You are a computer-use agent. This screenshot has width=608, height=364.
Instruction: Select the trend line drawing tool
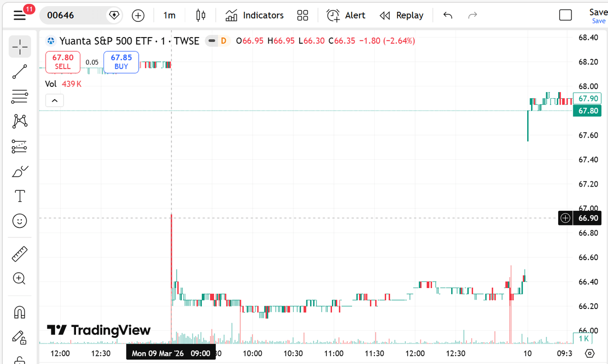click(19, 72)
